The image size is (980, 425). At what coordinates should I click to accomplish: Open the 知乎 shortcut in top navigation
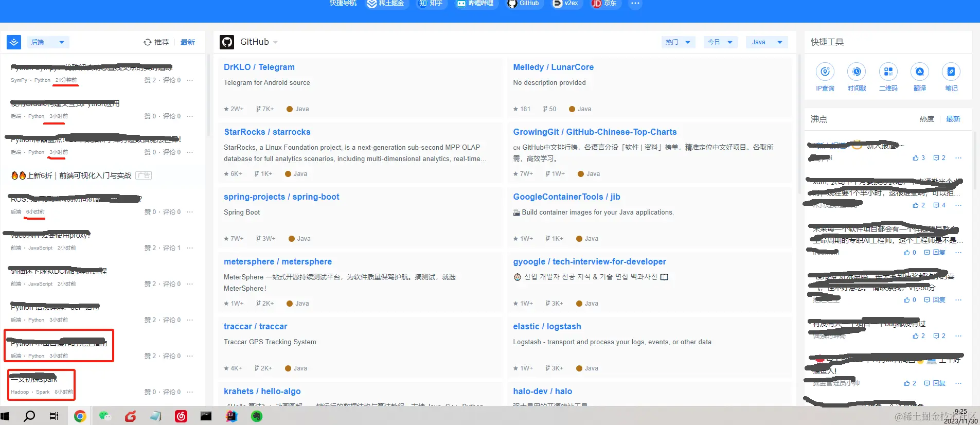coord(431,4)
